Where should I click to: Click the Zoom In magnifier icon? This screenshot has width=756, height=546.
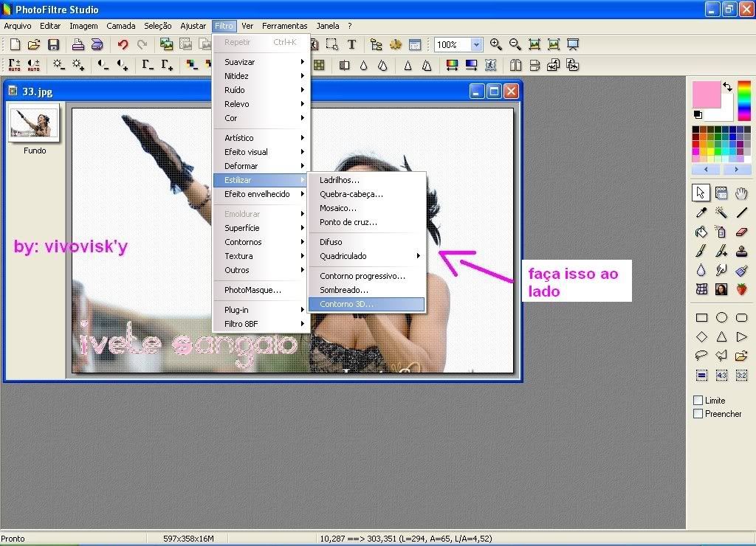click(x=496, y=45)
